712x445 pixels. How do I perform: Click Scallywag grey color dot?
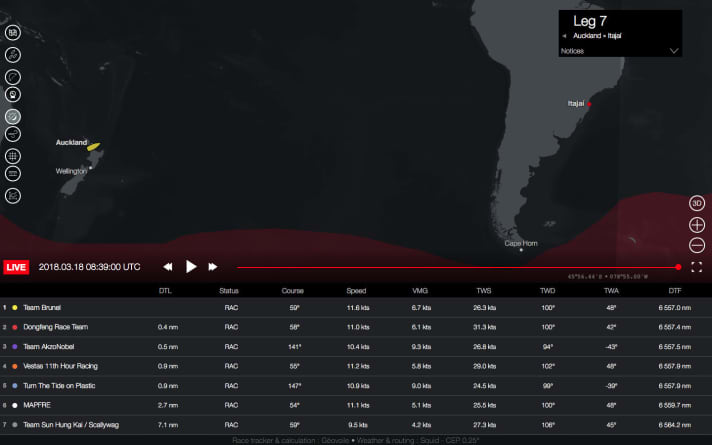pyautogui.click(x=15, y=425)
